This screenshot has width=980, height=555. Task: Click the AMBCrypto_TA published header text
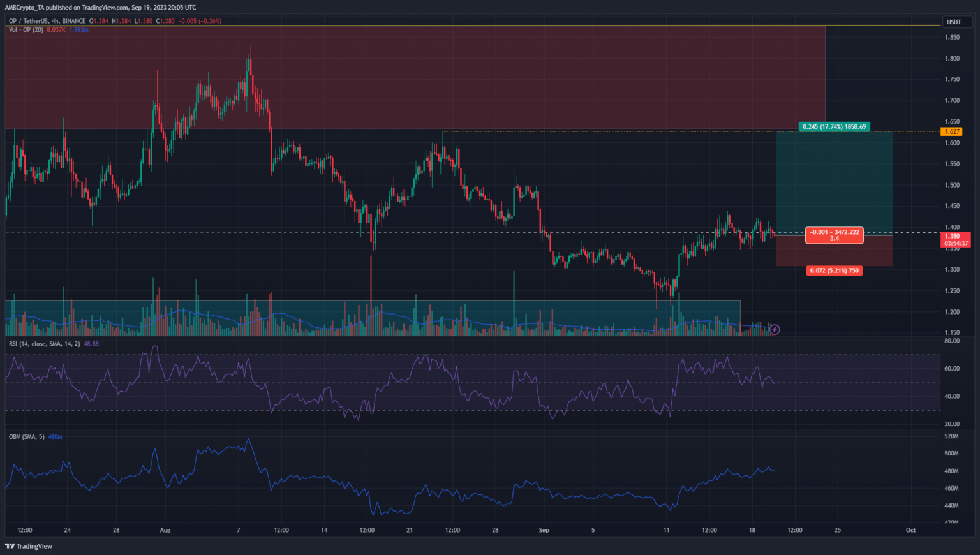click(x=100, y=8)
